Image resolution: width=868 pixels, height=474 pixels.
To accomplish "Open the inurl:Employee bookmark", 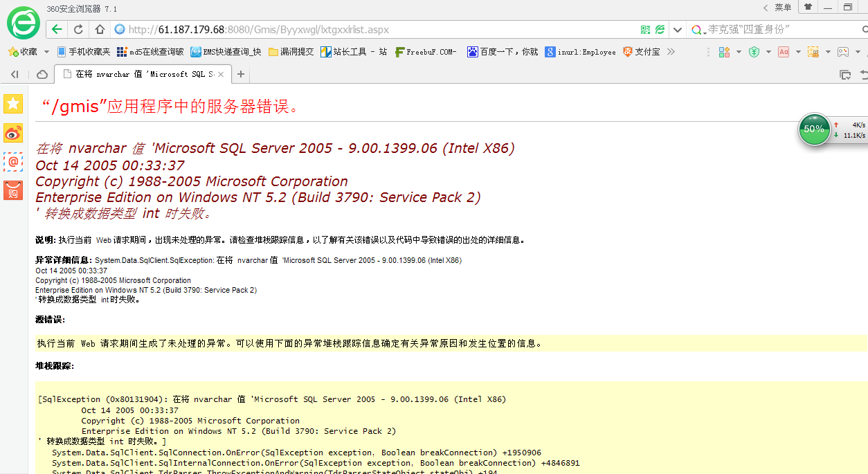I will 580,52.
